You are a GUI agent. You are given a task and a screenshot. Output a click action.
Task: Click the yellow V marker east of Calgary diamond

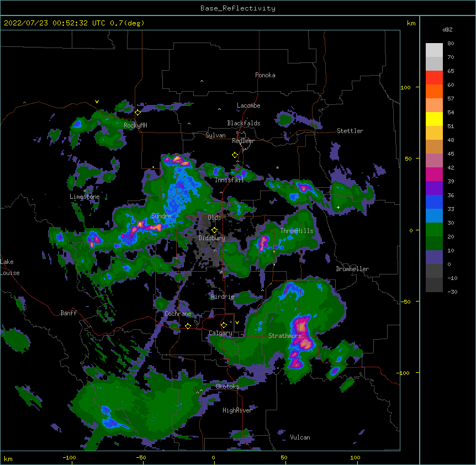tap(237, 323)
